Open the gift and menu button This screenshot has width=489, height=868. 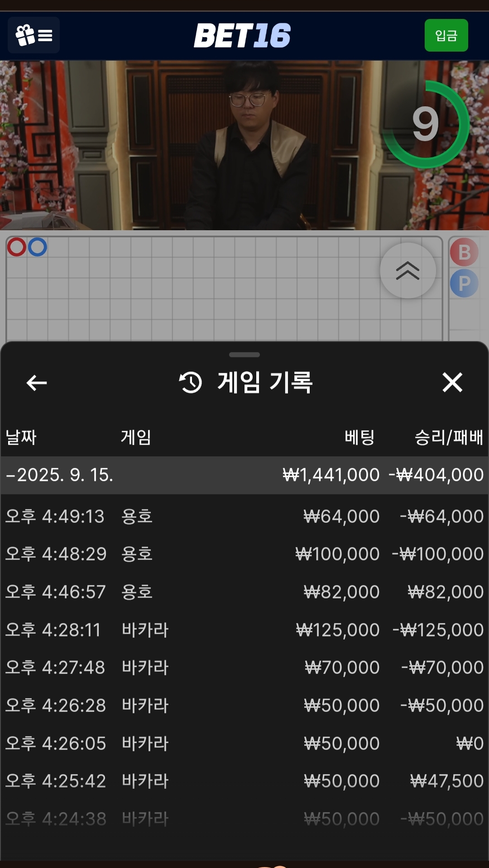coord(34,35)
